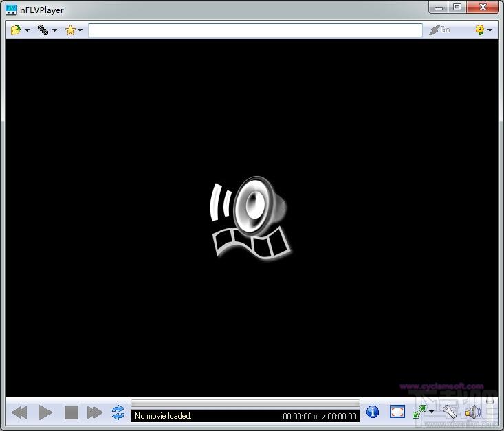Rewind with the previous button

click(x=19, y=412)
